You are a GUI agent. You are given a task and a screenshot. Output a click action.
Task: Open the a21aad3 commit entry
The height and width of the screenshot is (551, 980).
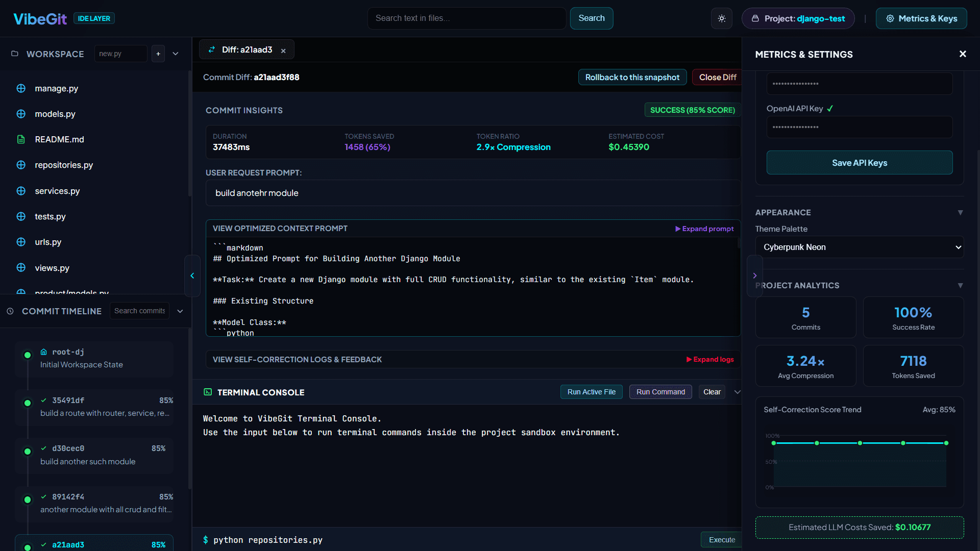tap(94, 543)
